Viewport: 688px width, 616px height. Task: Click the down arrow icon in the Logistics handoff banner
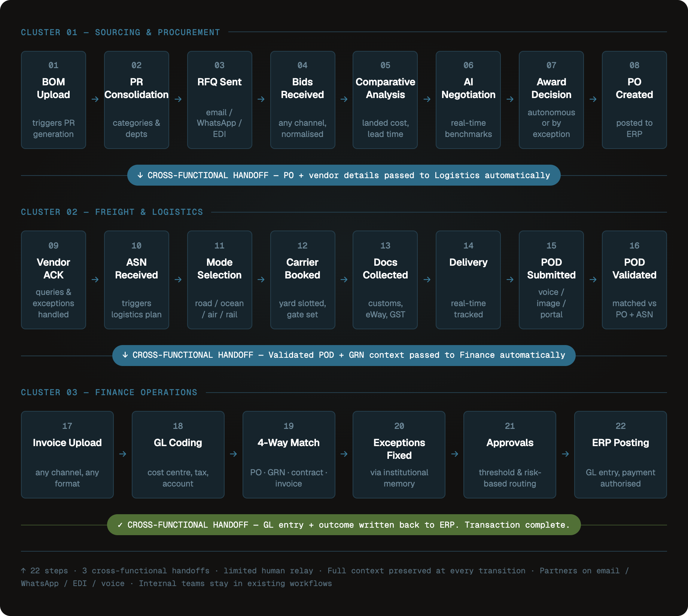(140, 175)
